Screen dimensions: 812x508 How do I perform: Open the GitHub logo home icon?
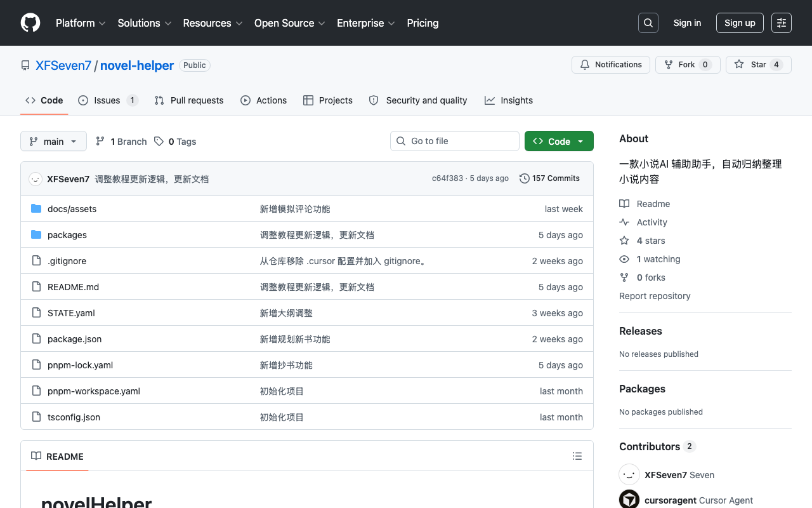[x=30, y=23]
